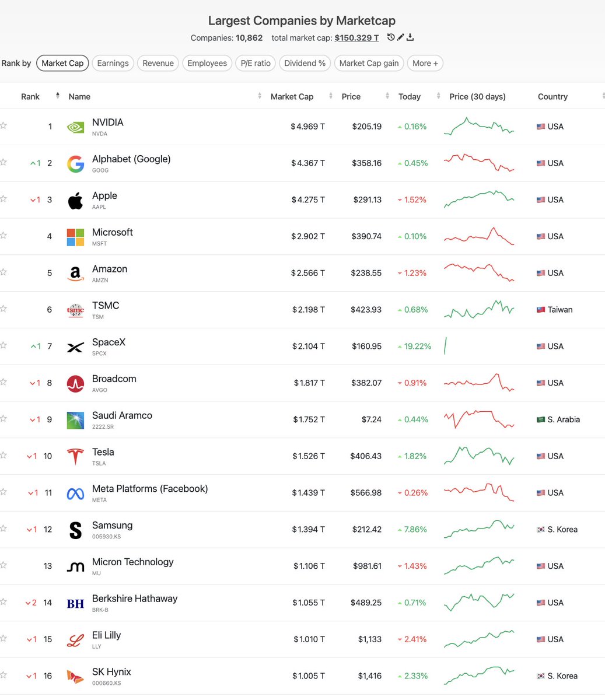Click the Apple logo icon
The height and width of the screenshot is (700, 605).
(75, 201)
